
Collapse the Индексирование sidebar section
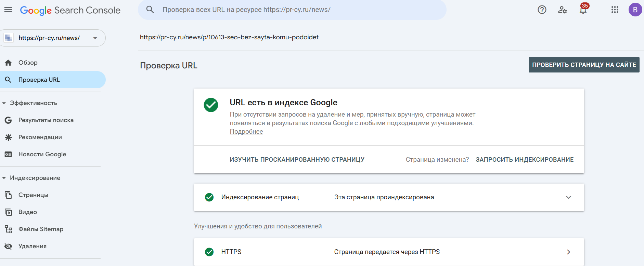click(x=4, y=178)
